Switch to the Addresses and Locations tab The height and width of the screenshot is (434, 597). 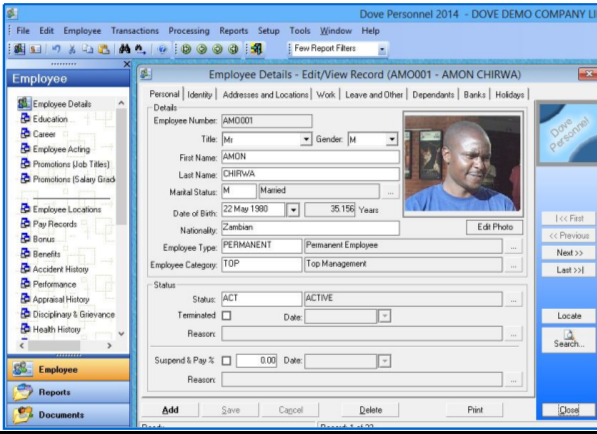pyautogui.click(x=265, y=95)
